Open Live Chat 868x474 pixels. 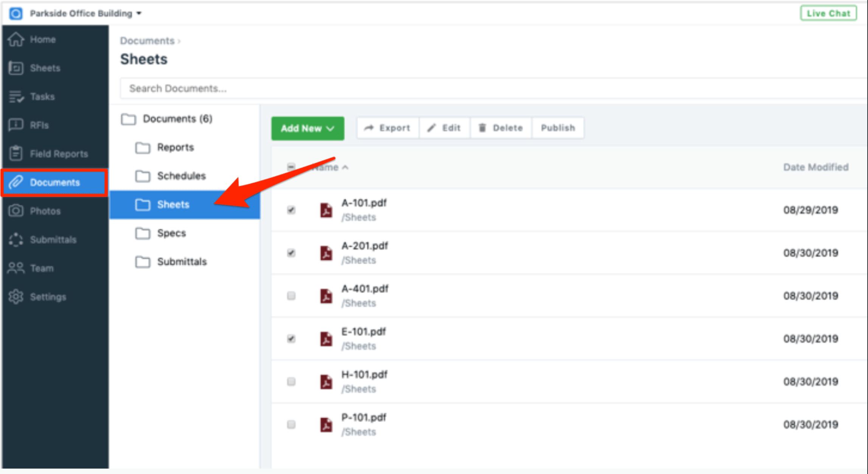tap(828, 14)
